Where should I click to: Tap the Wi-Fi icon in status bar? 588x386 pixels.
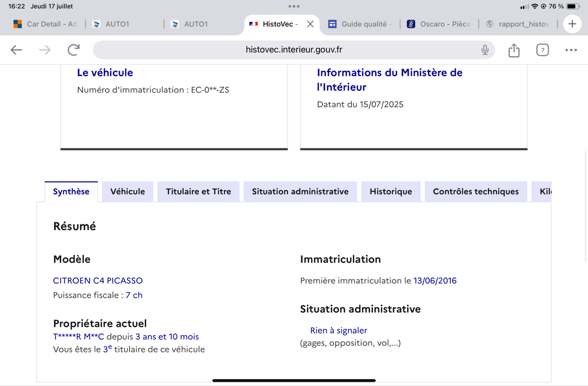536,6
